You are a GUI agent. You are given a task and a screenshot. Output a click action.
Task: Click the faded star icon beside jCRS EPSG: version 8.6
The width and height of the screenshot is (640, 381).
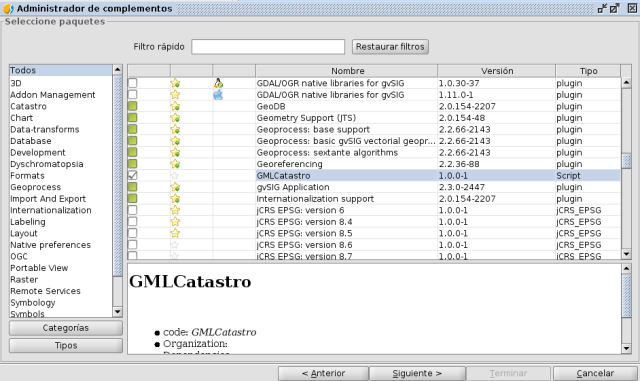click(x=175, y=245)
